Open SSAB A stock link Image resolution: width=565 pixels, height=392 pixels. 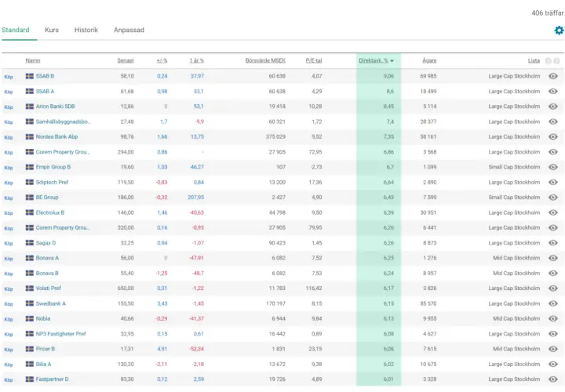pyautogui.click(x=45, y=92)
